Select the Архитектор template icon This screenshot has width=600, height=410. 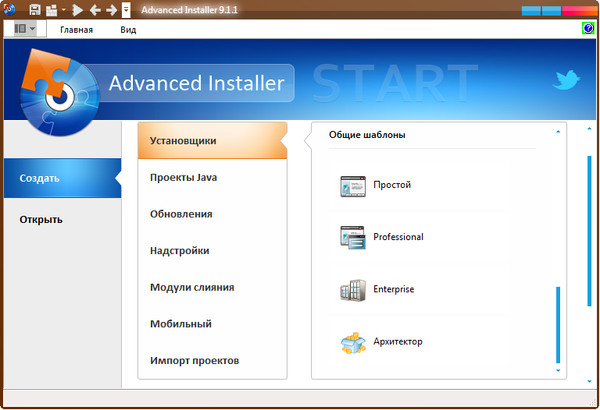pos(353,342)
